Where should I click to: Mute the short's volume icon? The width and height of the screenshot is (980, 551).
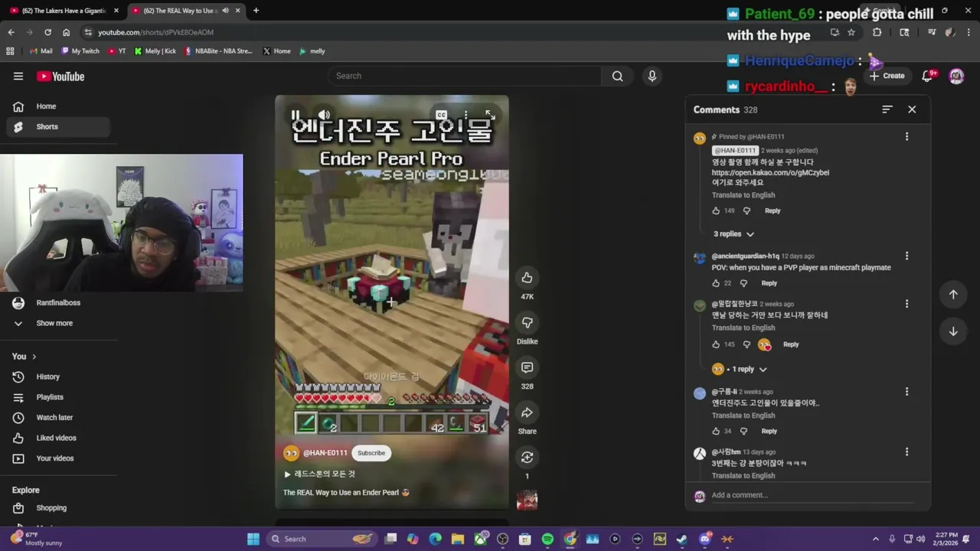324,116
